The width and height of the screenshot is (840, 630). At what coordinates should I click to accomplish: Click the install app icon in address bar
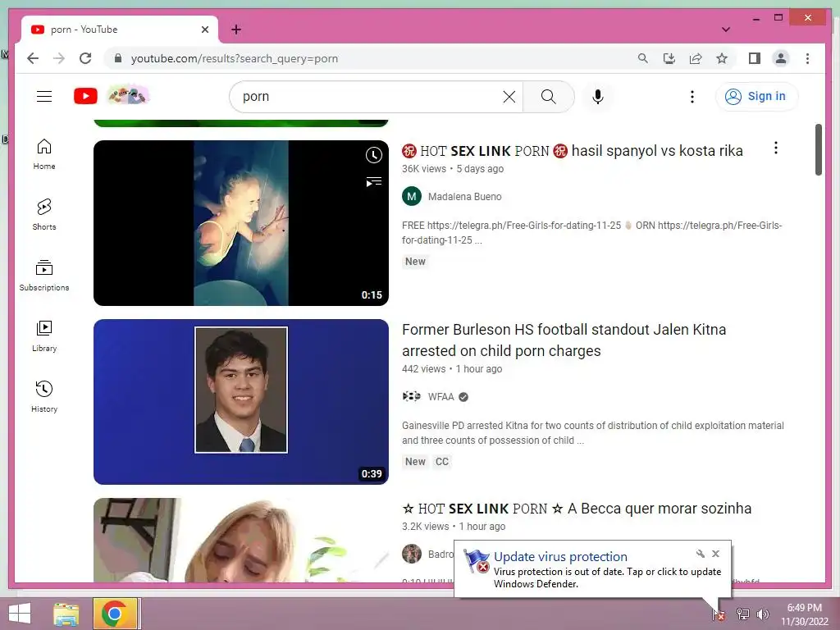tap(669, 58)
